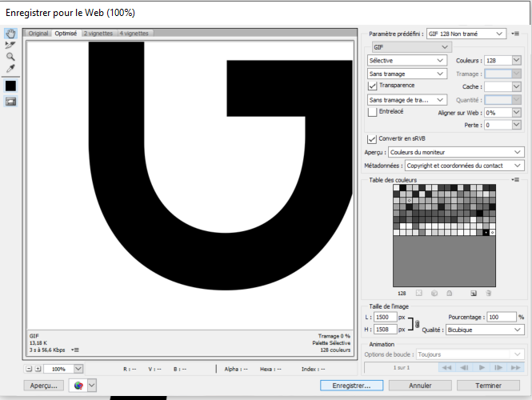Image resolution: width=532 pixels, height=400 pixels.
Task: Switch to the Original tab
Action: pyautogui.click(x=38, y=34)
